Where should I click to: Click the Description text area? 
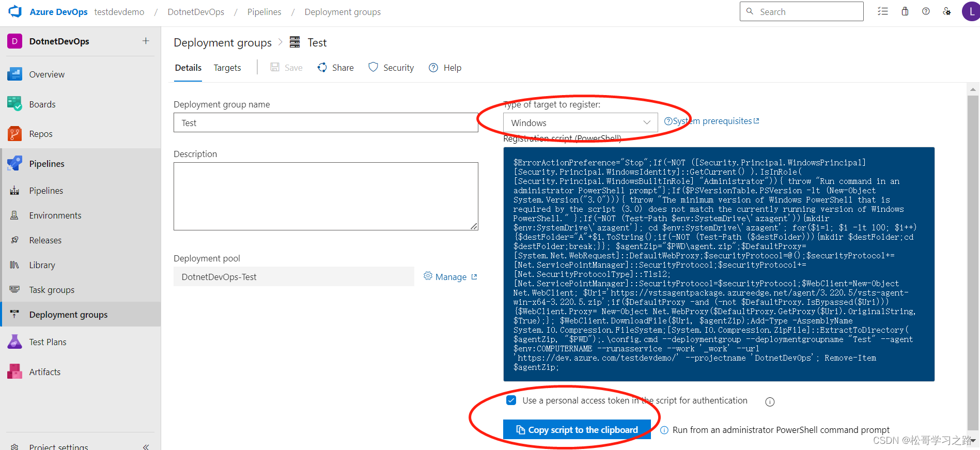pos(326,196)
